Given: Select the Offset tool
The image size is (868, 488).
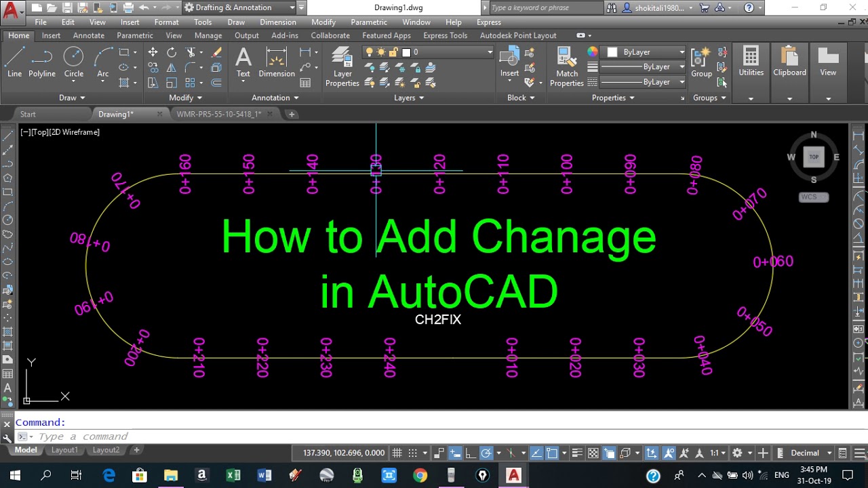Looking at the screenshot, I should [216, 83].
